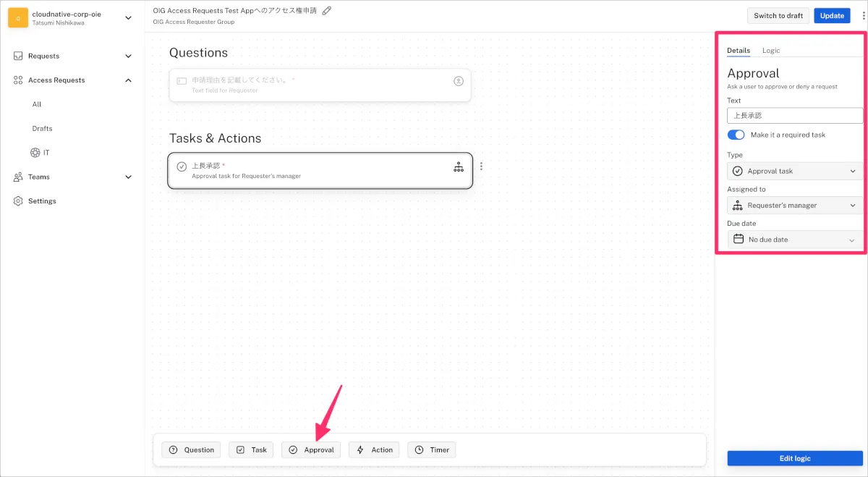Click the Update button
This screenshot has height=477, width=868.
click(x=832, y=16)
